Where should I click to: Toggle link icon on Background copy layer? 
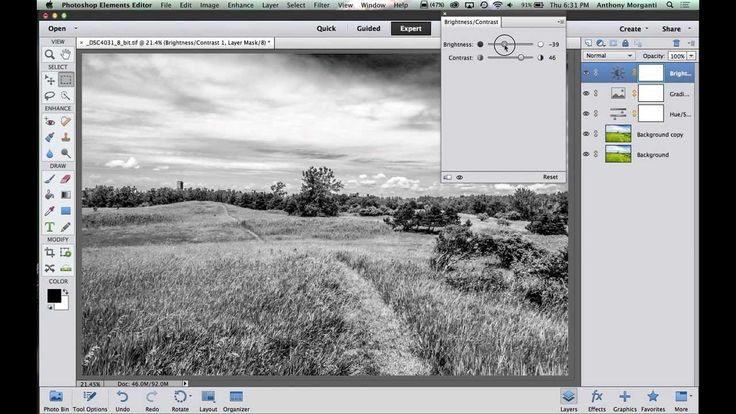596,134
